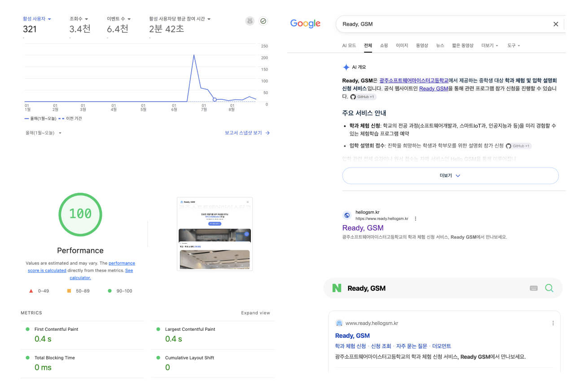Open the 더보기 dropdown in the Google tabs
The width and height of the screenshot is (588, 391).
[490, 45]
